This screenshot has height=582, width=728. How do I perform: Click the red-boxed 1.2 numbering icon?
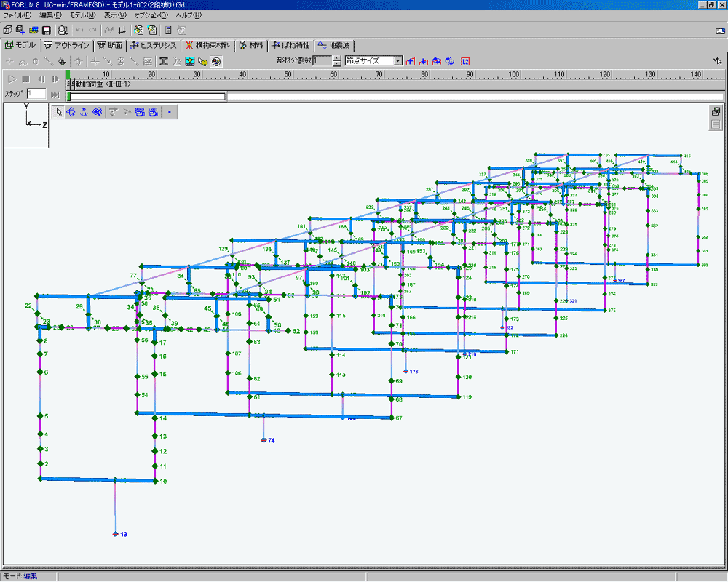(x=465, y=61)
